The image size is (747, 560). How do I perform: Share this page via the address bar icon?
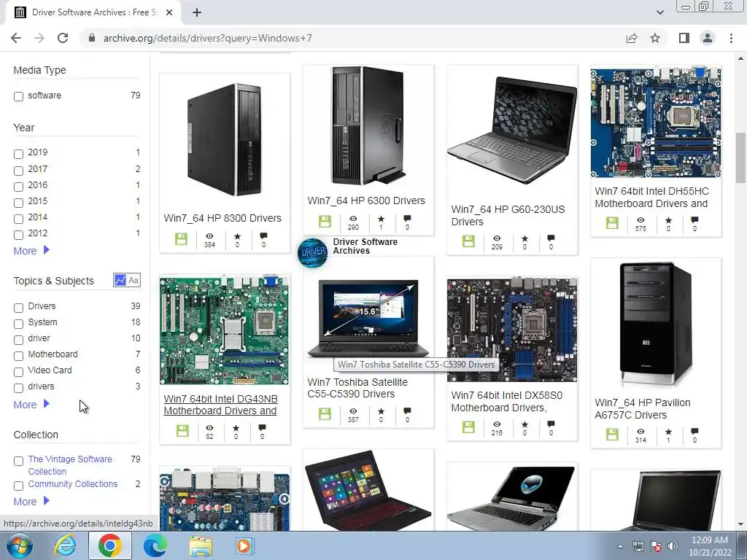(632, 38)
